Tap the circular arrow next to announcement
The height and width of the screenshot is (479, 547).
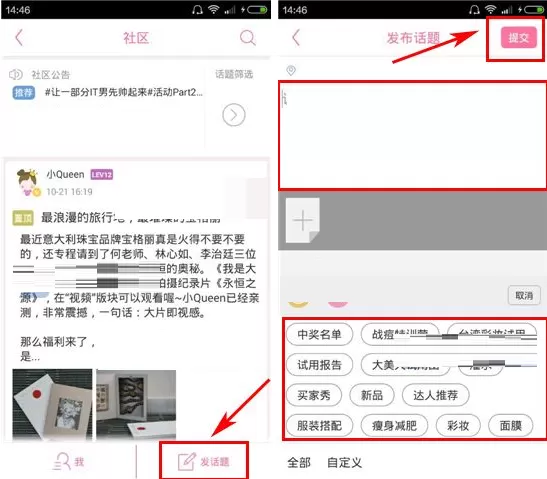click(234, 115)
